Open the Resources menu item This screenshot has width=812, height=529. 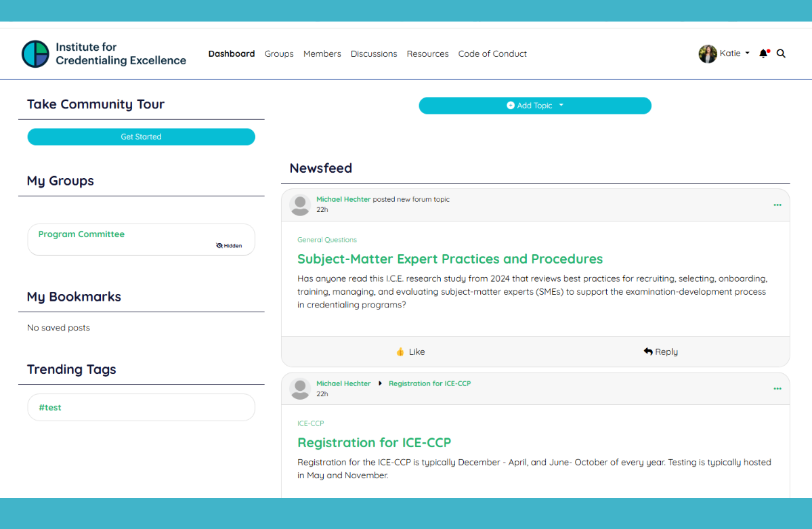click(428, 54)
